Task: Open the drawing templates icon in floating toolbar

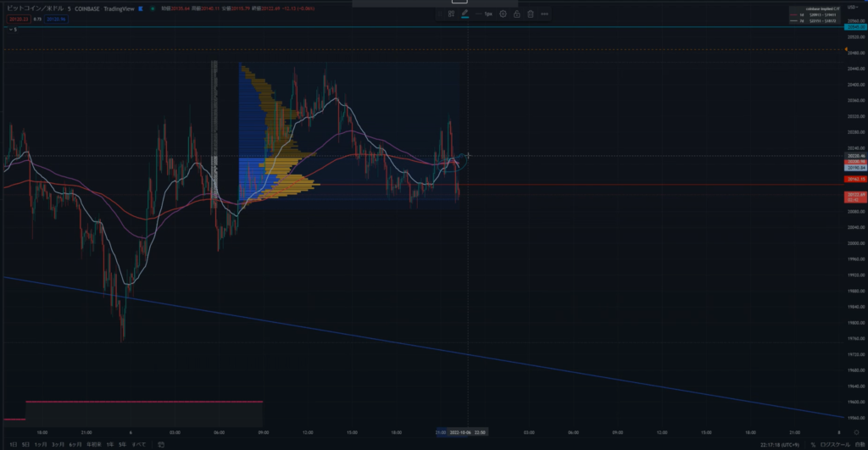Action: 451,14
